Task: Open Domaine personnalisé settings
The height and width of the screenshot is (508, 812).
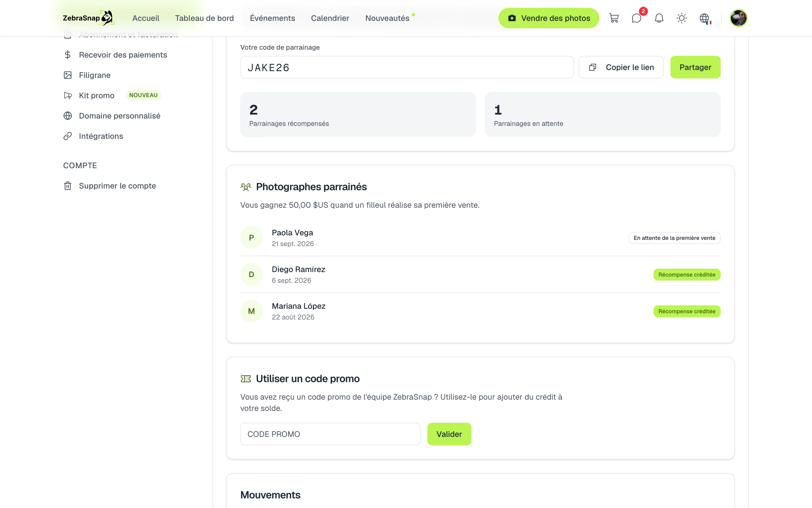Action: click(x=120, y=116)
